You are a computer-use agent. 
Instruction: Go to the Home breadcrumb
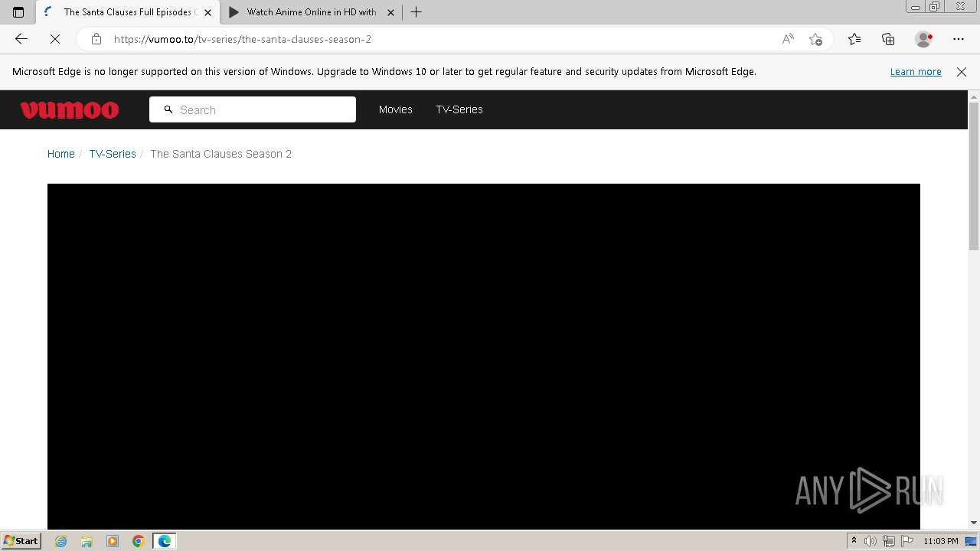coord(61,154)
